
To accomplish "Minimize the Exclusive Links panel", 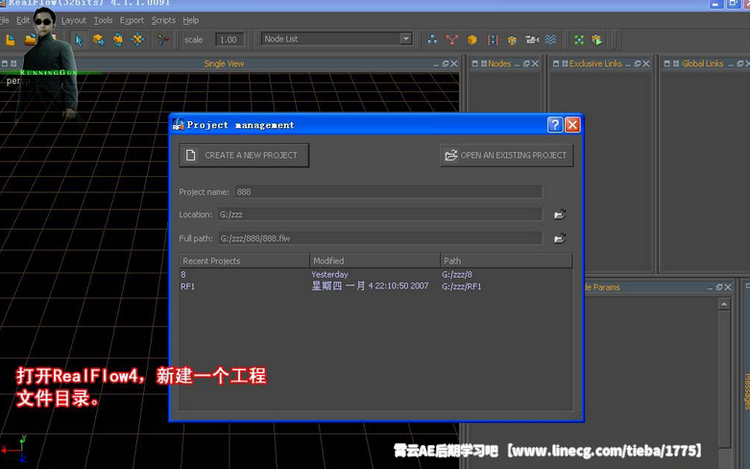I will pyautogui.click(x=628, y=65).
